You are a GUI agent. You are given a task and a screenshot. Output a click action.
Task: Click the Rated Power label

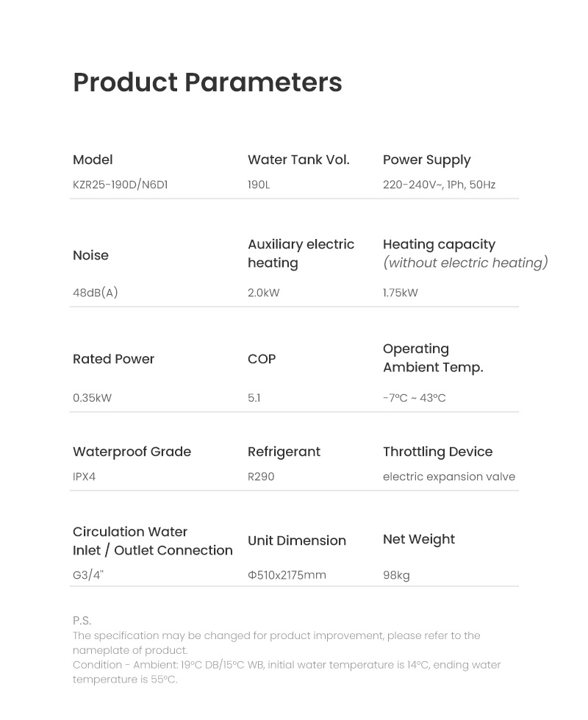point(113,359)
